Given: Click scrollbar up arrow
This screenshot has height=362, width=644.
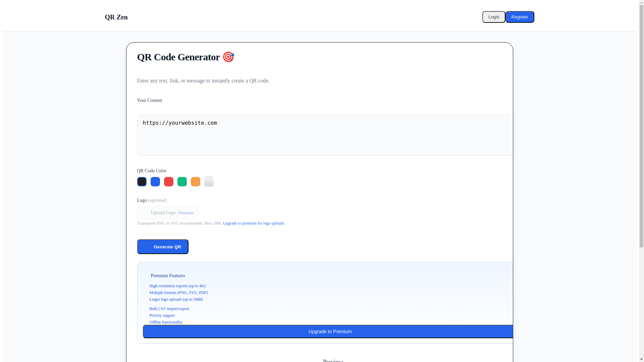Looking at the screenshot, I should click(x=641, y=2).
